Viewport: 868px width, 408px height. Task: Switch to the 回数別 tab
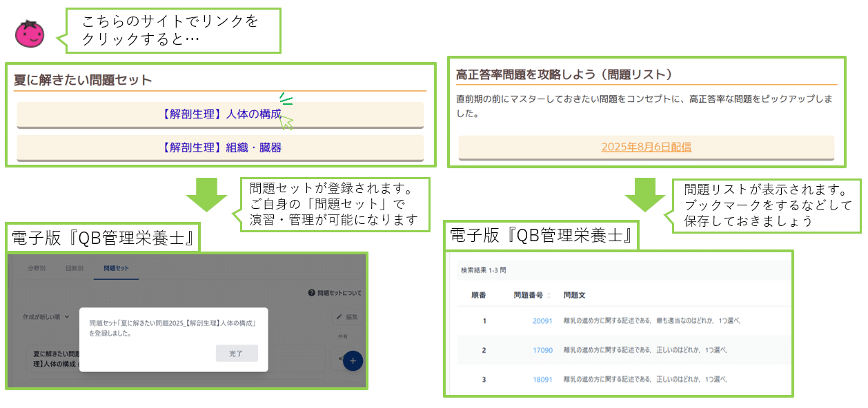pyautogui.click(x=75, y=268)
